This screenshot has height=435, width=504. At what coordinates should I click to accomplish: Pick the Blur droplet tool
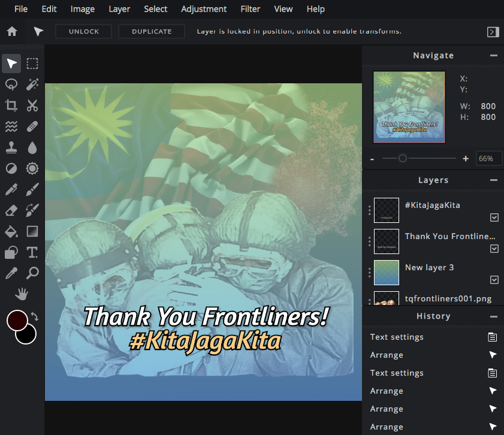[32, 147]
